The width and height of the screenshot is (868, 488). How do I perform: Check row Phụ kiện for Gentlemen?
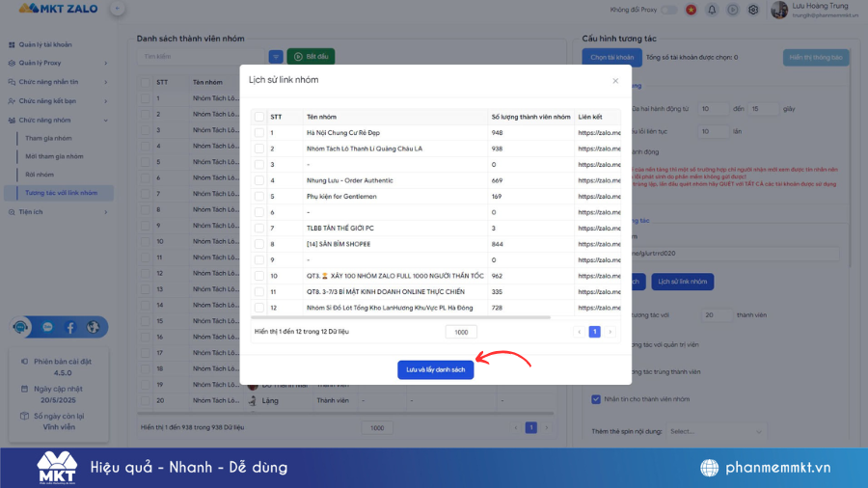tap(259, 197)
